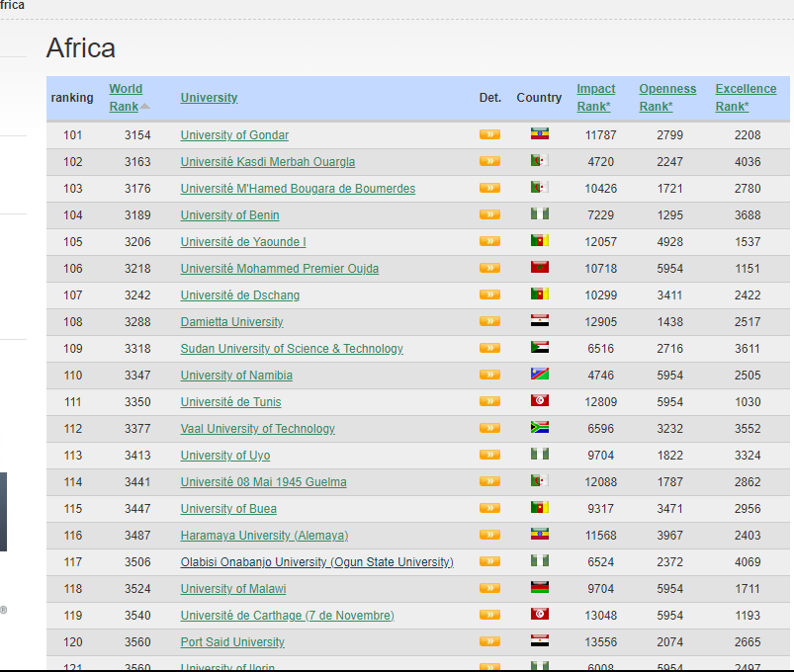Sort table by Excellence Rank column
This screenshot has height=672, width=794.
pos(746,98)
